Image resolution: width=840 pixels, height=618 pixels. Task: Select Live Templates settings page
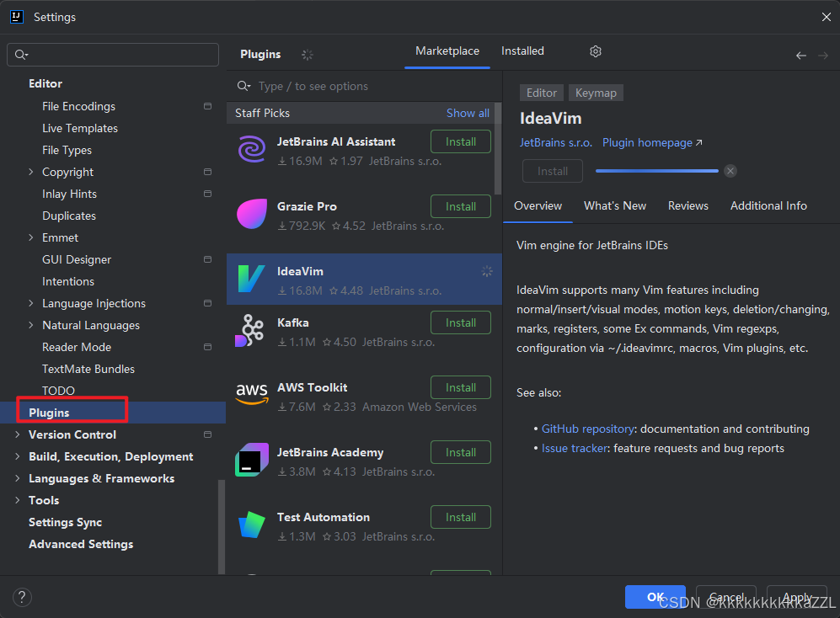[x=80, y=128]
